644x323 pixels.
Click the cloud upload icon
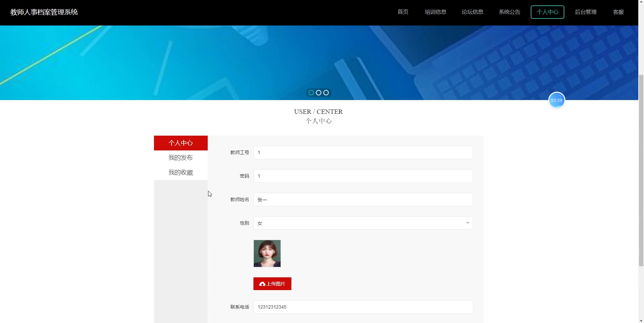pyautogui.click(x=262, y=284)
